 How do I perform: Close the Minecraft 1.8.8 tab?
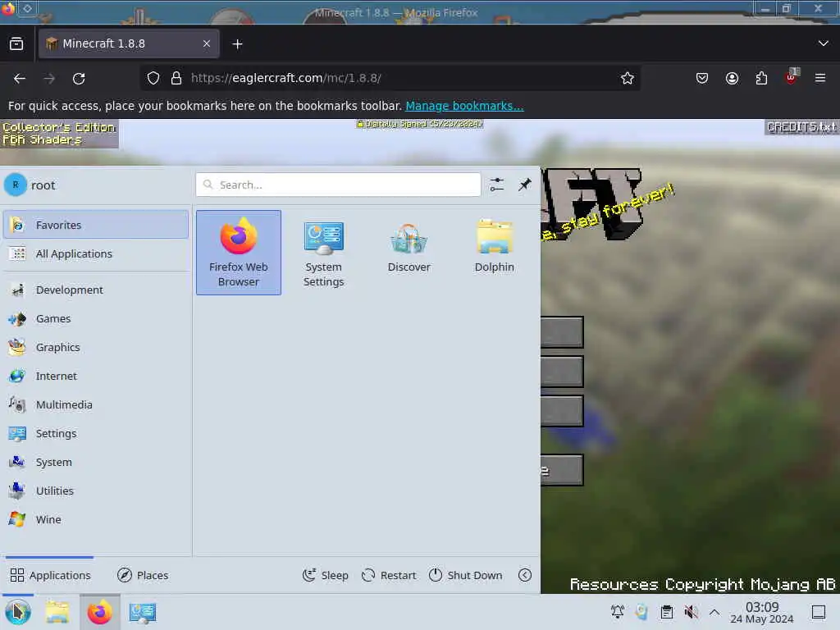pyautogui.click(x=207, y=44)
